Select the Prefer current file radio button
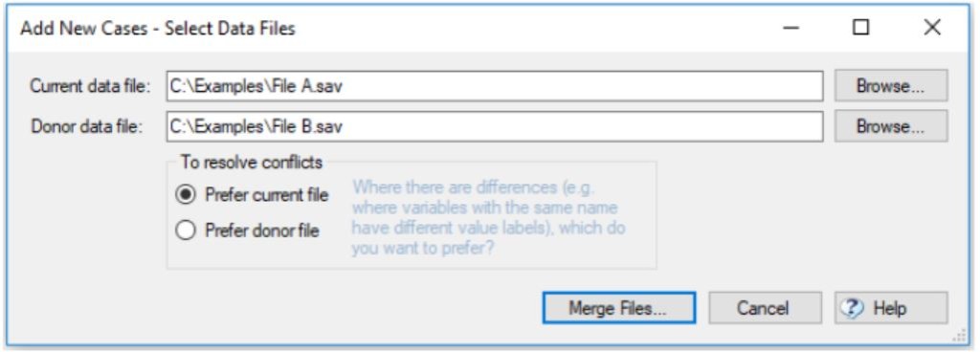The width and height of the screenshot is (980, 352). coord(187,195)
